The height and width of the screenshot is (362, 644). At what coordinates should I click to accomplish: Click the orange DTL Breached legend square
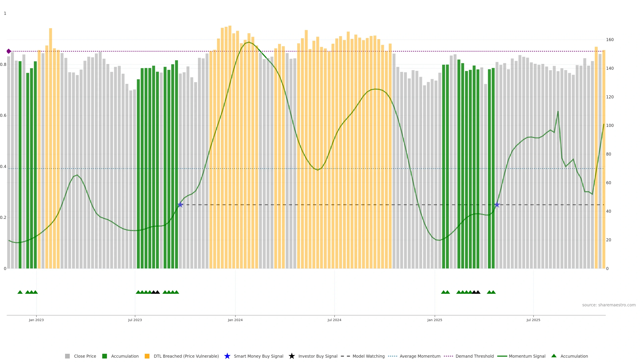click(147, 356)
